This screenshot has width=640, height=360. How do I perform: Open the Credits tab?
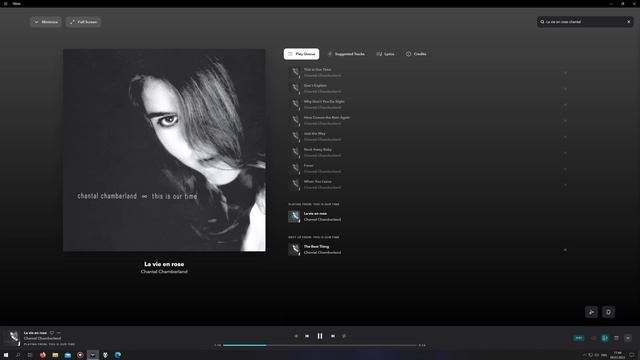416,54
